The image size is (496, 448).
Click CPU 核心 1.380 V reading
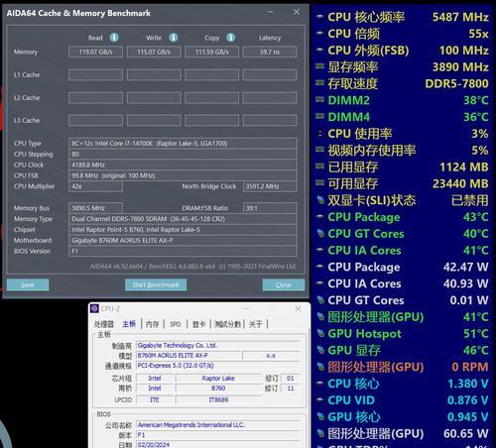pos(468,384)
